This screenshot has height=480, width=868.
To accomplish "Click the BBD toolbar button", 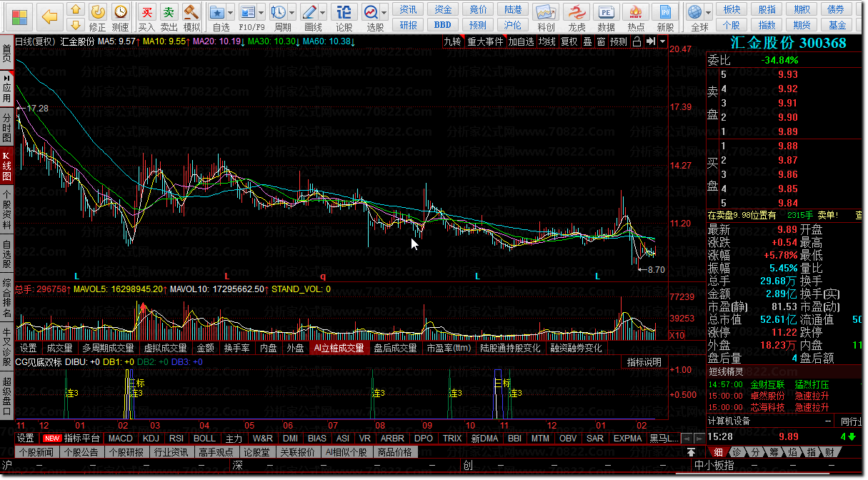I will coord(443,25).
